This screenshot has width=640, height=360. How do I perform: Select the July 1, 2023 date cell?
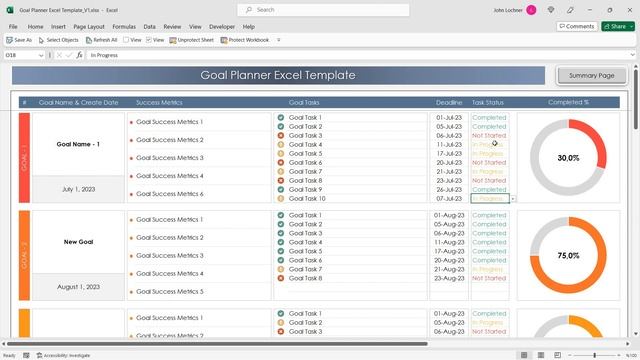[x=78, y=189]
